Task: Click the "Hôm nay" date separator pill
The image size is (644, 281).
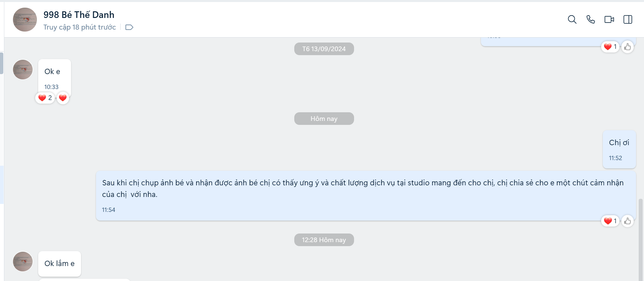Action: point(324,119)
